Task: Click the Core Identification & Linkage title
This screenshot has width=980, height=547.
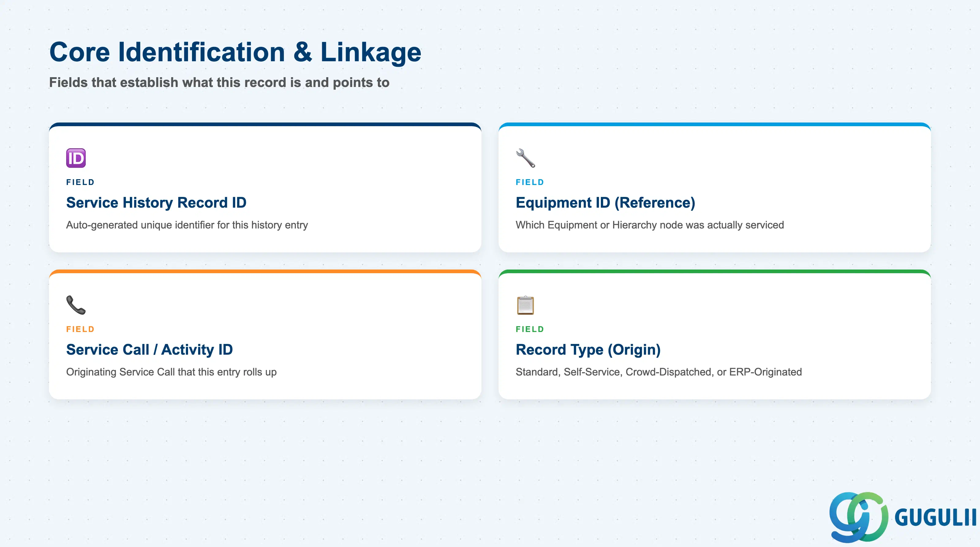Action: tap(236, 52)
